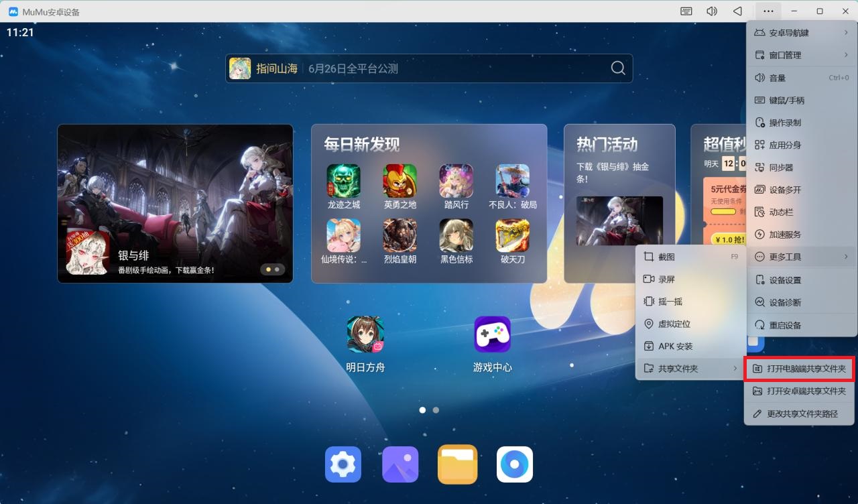The image size is (858, 504).
Task: Open 踏风行 game icon
Action: point(456,181)
